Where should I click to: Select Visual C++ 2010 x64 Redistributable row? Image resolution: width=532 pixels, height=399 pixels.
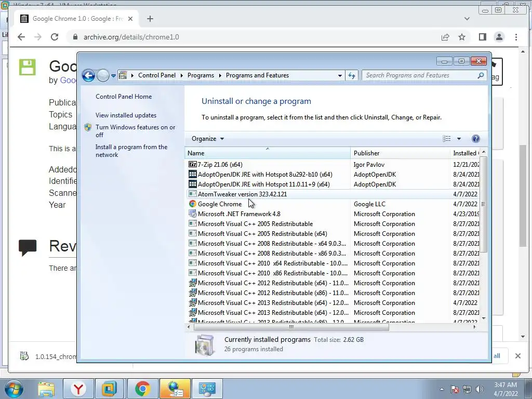332,263
